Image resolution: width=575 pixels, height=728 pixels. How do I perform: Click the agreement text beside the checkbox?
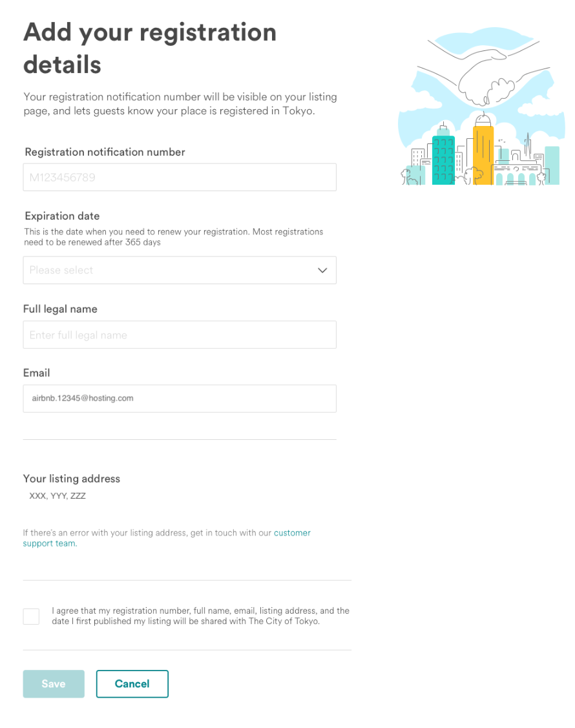[x=200, y=616]
